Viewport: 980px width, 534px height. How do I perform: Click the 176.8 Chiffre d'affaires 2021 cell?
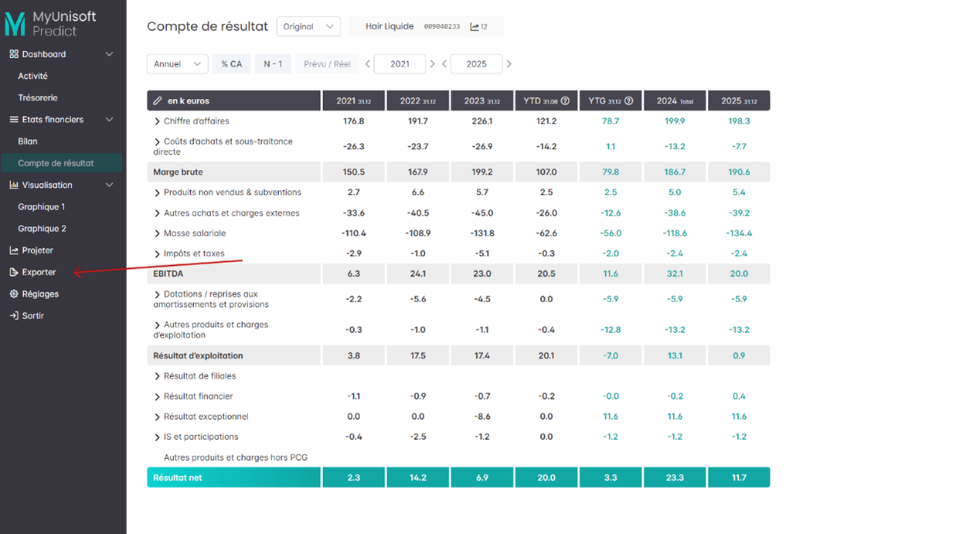click(x=354, y=121)
